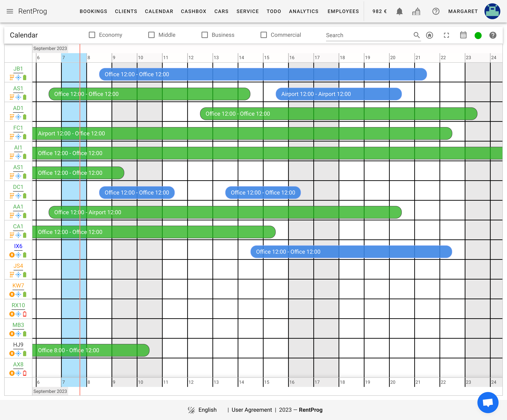Enable the Economy class filter
This screenshot has height=420, width=507.
(x=92, y=35)
